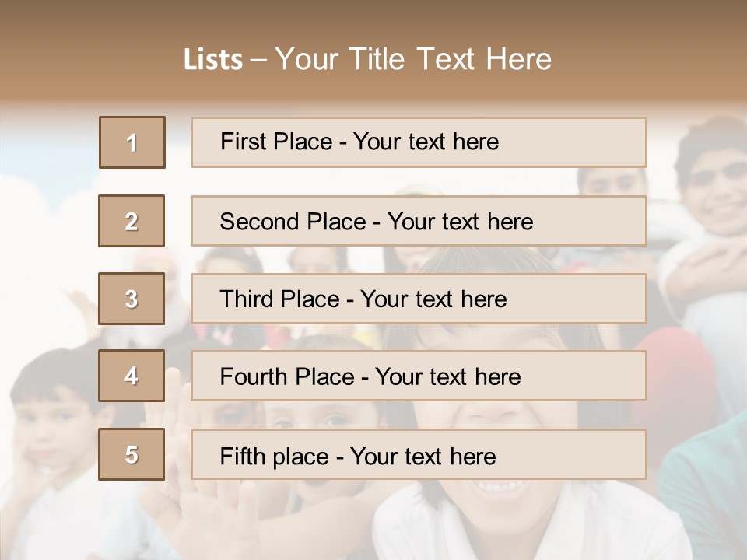Select the number 4 box
The image size is (747, 560).
132,376
